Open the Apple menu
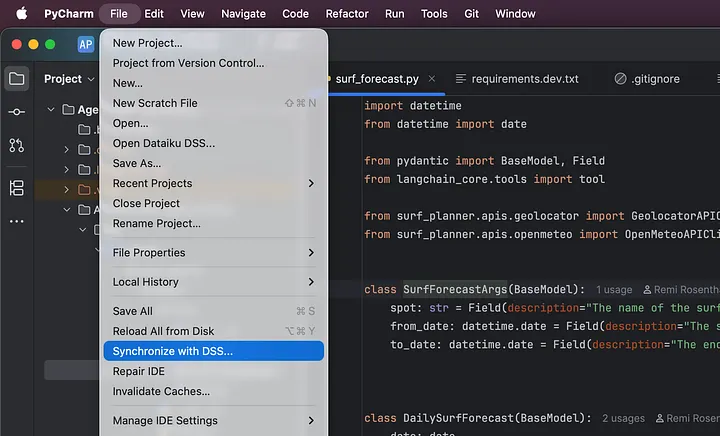Image resolution: width=720 pixels, height=436 pixels. pyautogui.click(x=22, y=14)
